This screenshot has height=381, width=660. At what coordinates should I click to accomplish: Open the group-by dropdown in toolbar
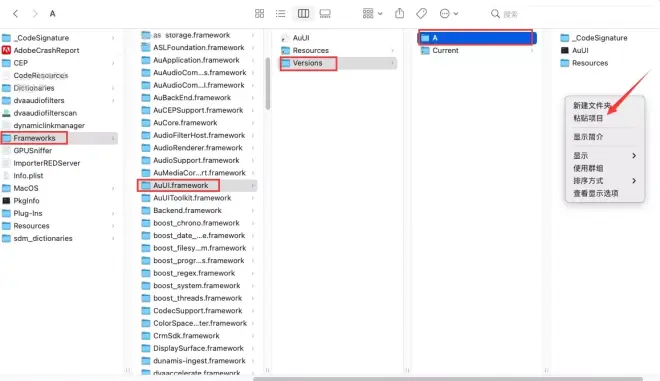pyautogui.click(x=373, y=13)
